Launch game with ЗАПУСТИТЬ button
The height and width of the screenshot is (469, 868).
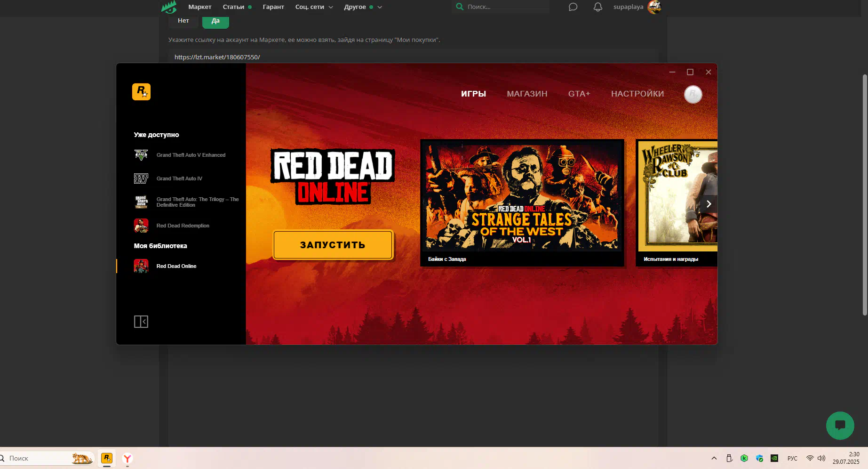coord(333,245)
